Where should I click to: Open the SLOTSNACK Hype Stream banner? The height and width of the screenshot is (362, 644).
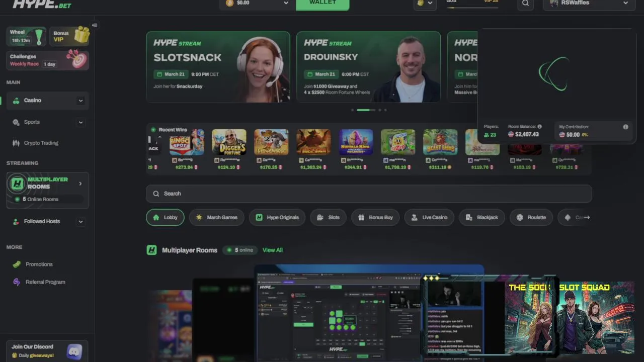(x=218, y=67)
